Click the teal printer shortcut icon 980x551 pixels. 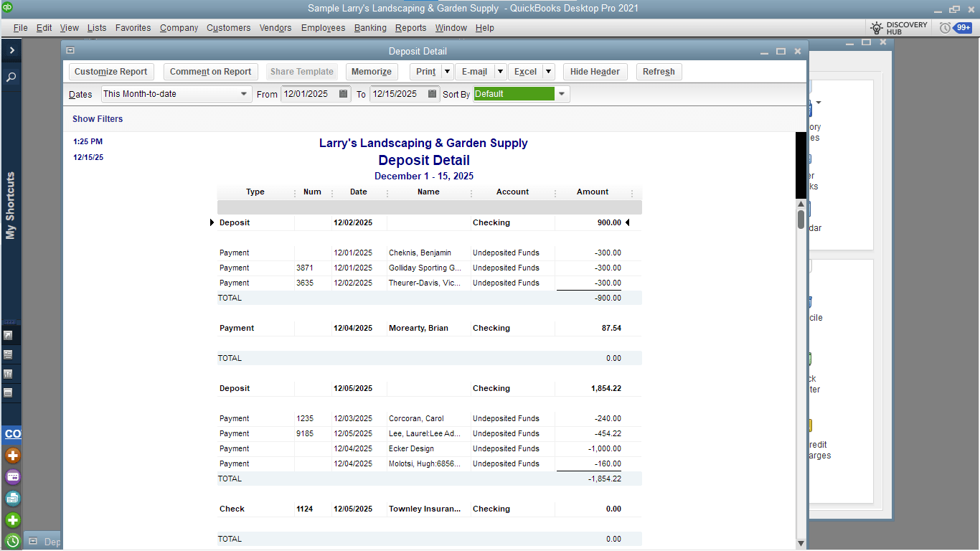12,498
